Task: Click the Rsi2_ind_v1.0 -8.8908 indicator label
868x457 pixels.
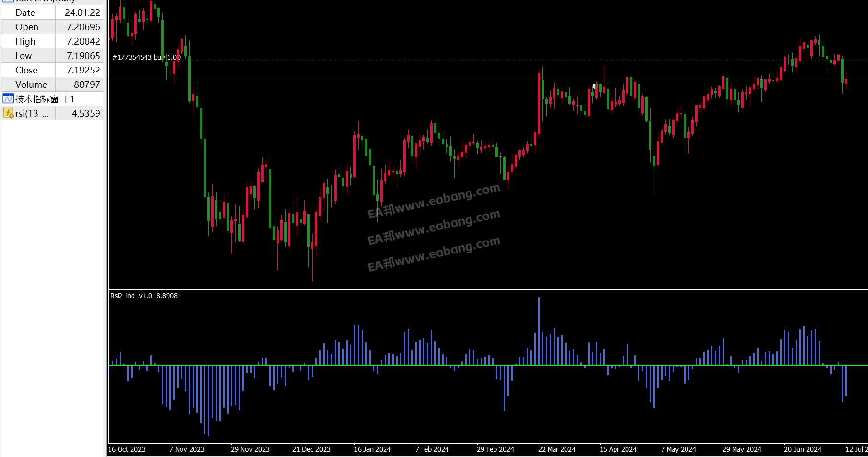Action: (144, 296)
